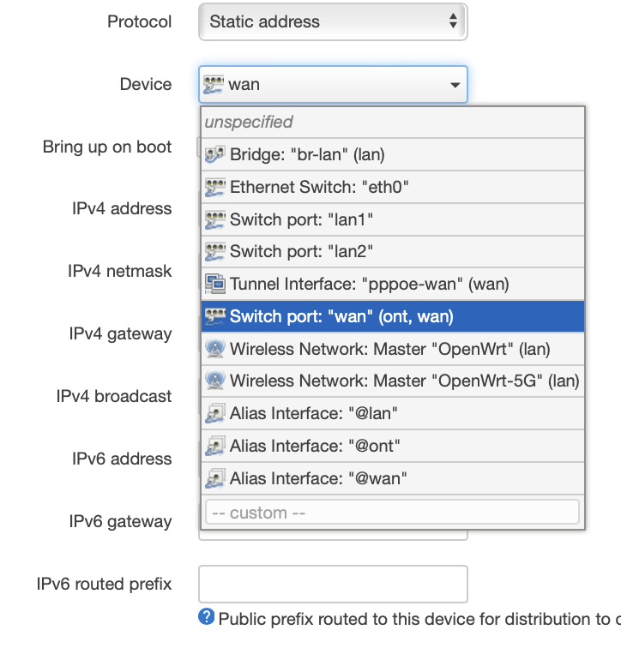Viewport: 621px width, 672px height.
Task: Click the IPv6 routed prefix text field
Action: 333,585
